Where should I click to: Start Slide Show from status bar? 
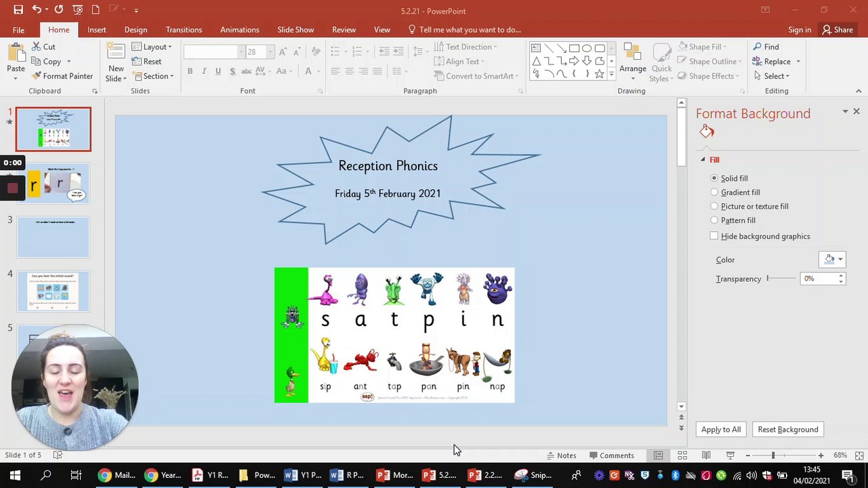point(730,455)
